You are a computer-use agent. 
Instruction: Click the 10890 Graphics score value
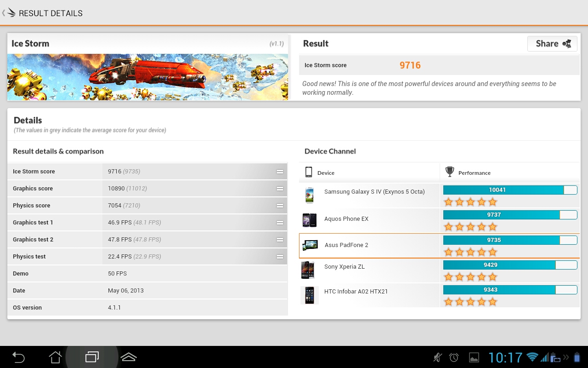pyautogui.click(x=116, y=189)
